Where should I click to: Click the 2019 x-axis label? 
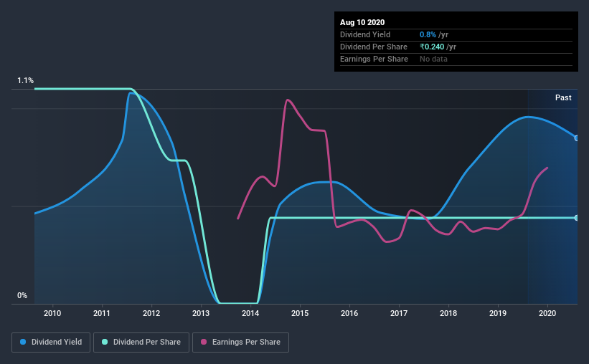(x=498, y=313)
